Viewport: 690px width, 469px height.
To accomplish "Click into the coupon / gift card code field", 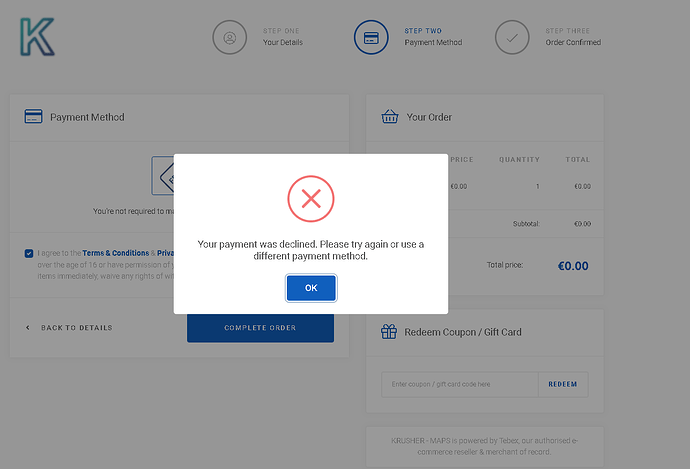I will tap(459, 384).
